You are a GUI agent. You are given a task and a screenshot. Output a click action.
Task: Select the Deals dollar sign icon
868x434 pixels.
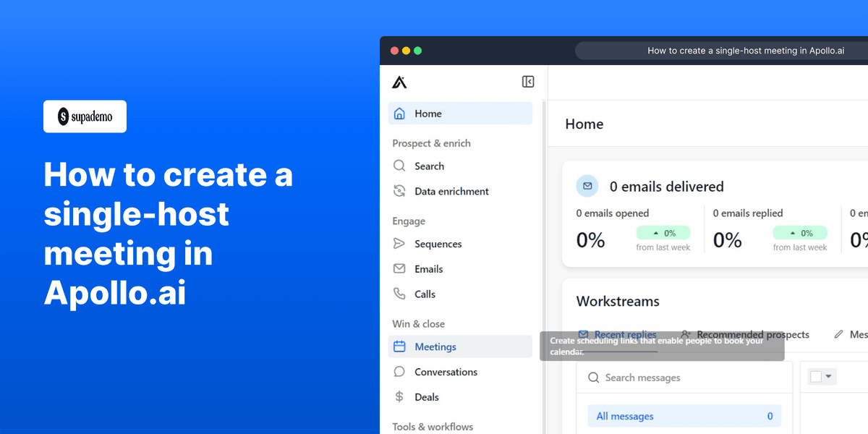pos(399,396)
